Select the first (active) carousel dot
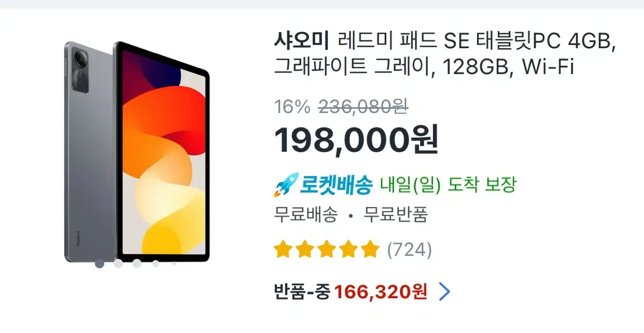The image size is (644, 333). click(99, 263)
